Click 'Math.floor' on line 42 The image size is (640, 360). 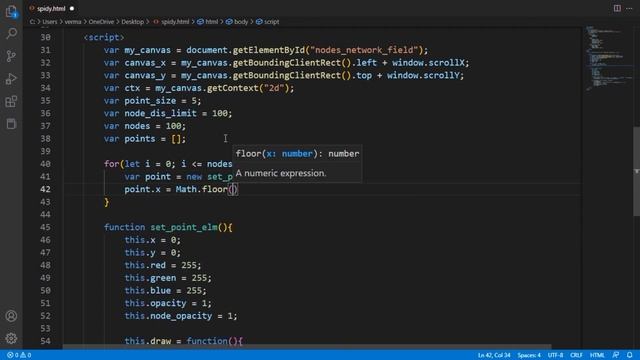tap(201, 189)
